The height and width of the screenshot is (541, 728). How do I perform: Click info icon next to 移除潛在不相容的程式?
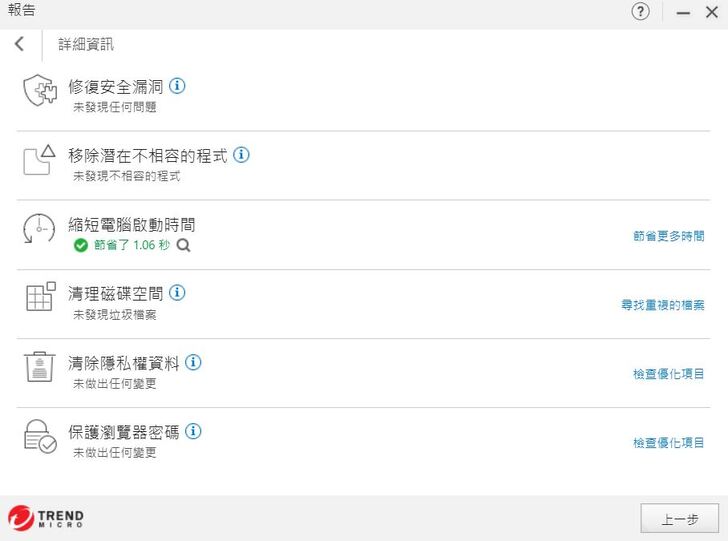pyautogui.click(x=241, y=155)
